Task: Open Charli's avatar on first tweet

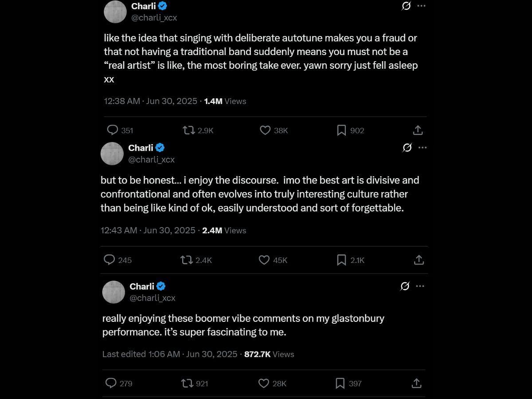Action: tap(115, 12)
